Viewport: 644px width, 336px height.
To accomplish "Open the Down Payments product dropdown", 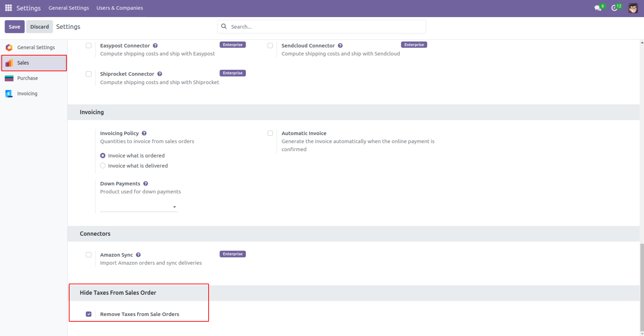I will coord(174,207).
